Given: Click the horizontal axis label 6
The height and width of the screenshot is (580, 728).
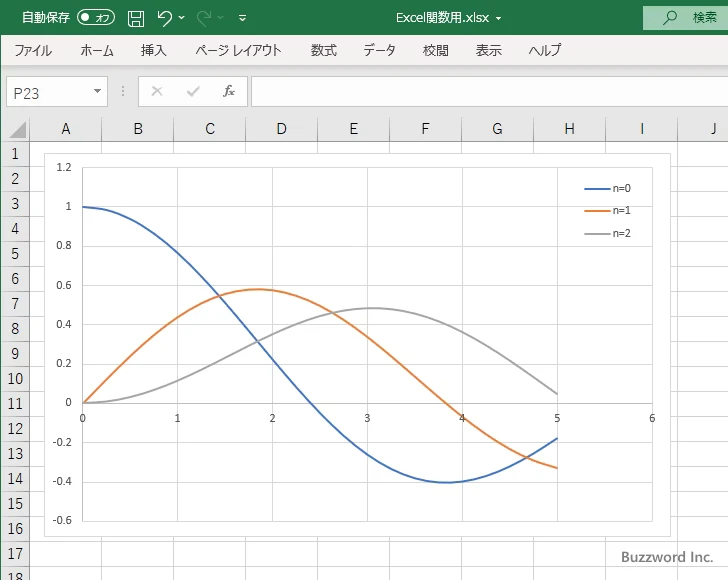Looking at the screenshot, I should [x=652, y=418].
